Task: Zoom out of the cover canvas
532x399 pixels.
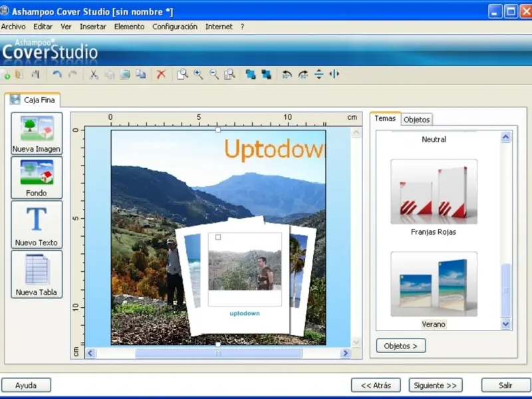Action: click(x=214, y=74)
